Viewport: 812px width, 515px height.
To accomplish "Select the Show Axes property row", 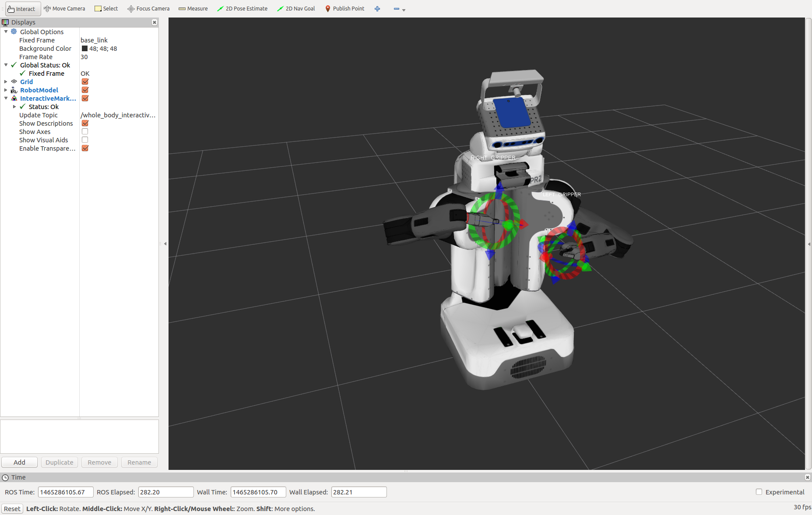I will (x=79, y=131).
